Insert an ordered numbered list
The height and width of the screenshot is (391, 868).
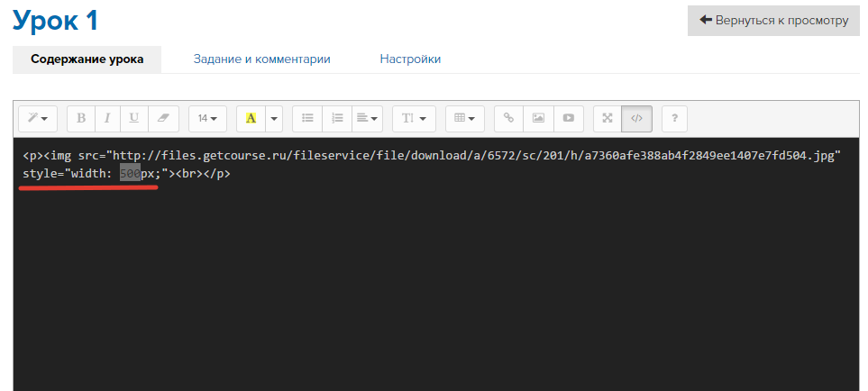(x=337, y=118)
